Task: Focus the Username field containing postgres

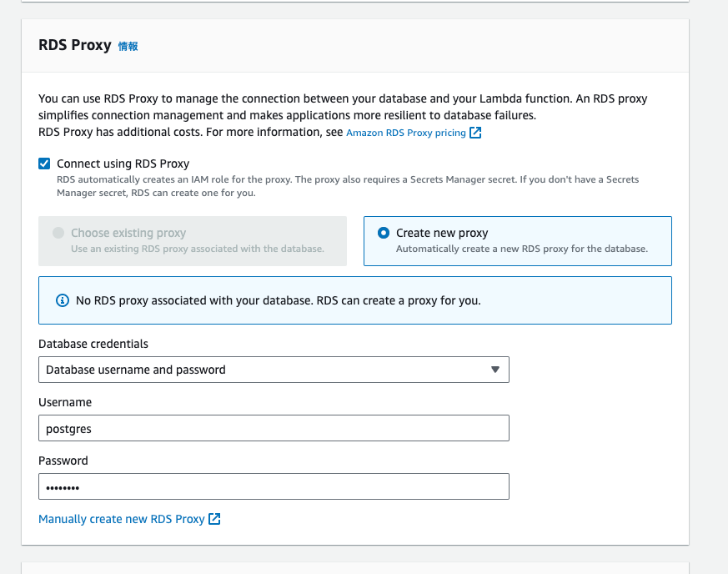Action: coord(274,428)
